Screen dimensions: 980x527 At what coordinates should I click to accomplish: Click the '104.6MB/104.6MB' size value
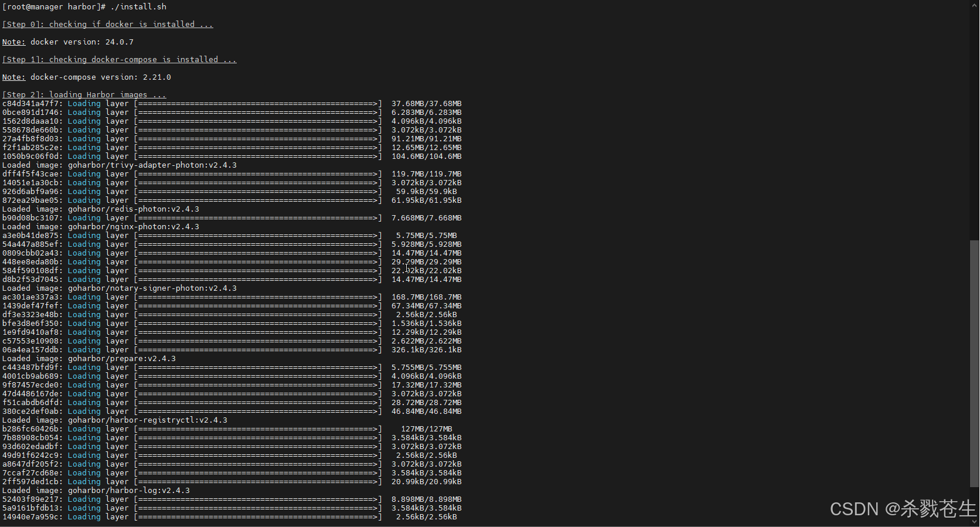click(x=427, y=157)
